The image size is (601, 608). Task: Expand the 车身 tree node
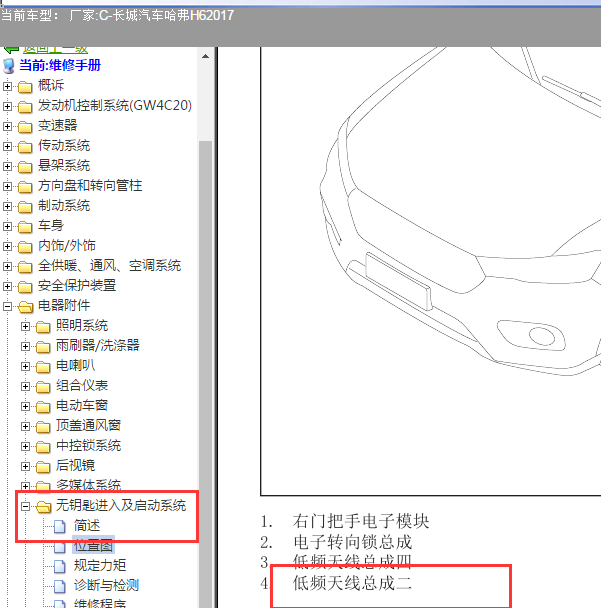tap(7, 226)
